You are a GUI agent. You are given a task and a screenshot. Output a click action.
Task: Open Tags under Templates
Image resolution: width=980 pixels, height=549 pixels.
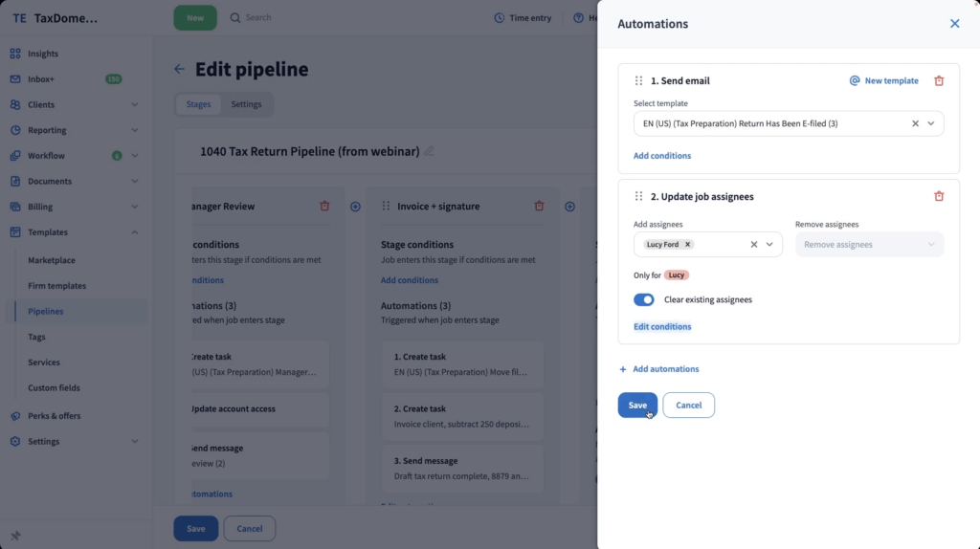36,337
